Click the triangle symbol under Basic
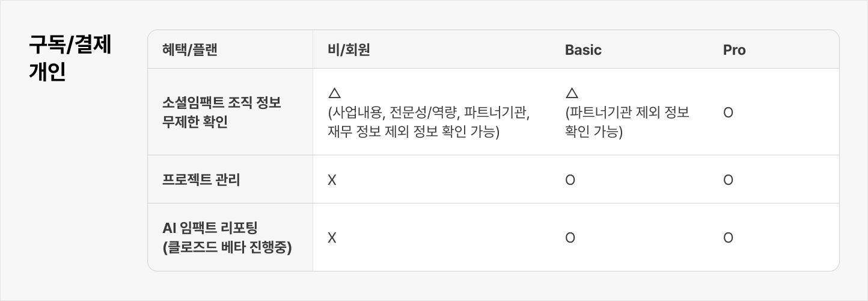 (x=572, y=93)
